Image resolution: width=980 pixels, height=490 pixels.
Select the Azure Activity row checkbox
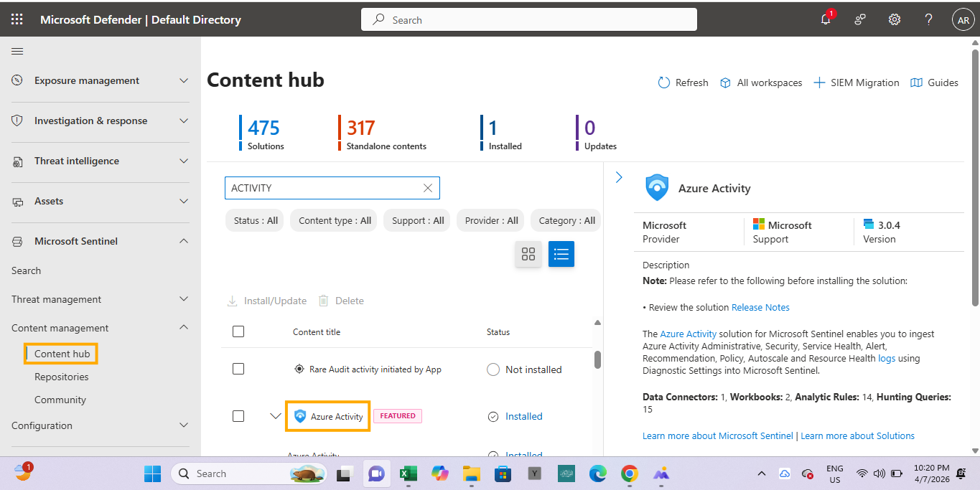238,416
